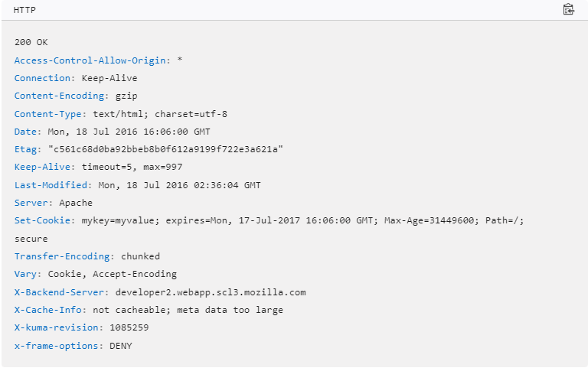
Task: Click the HTTP label in code block header
Action: [24, 10]
